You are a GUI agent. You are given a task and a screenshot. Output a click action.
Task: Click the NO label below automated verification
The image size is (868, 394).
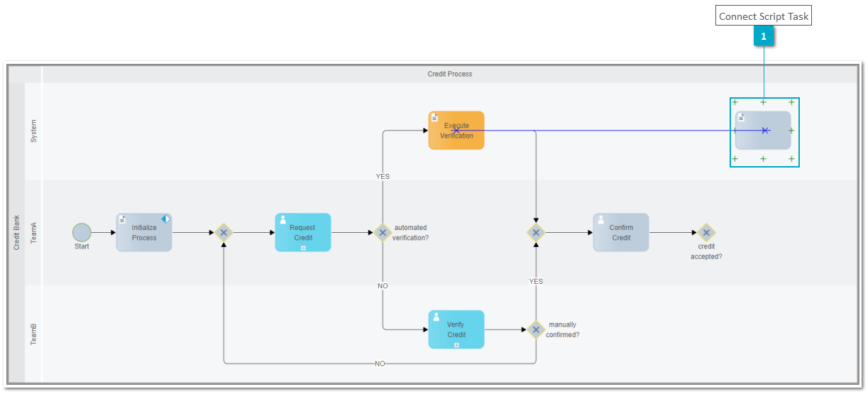[x=383, y=286]
